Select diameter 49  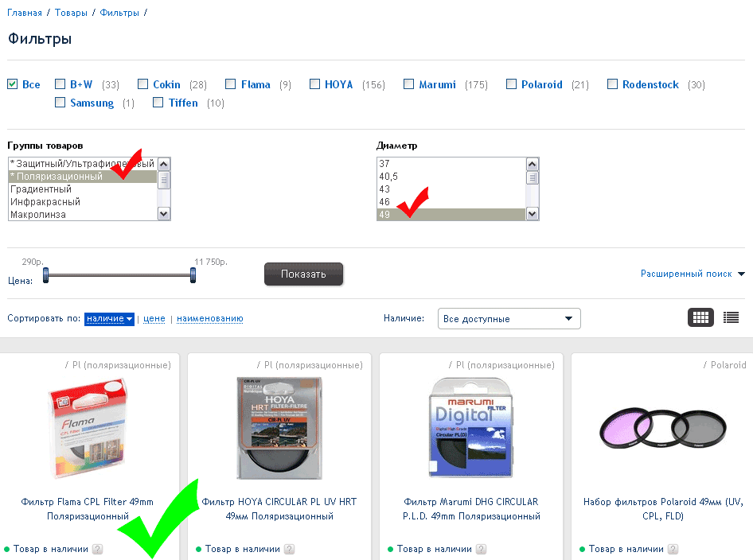[x=451, y=215]
